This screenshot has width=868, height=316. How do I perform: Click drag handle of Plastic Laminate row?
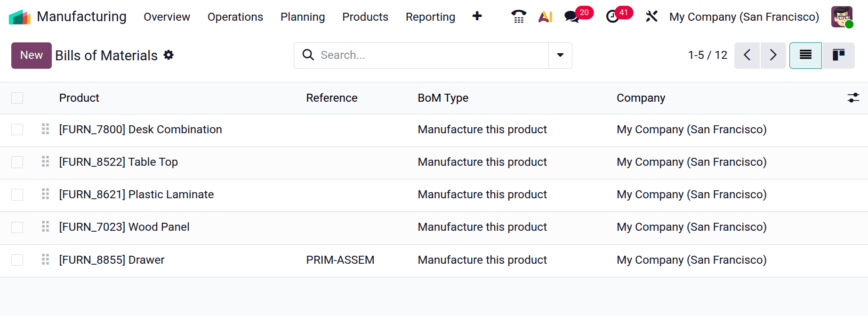tap(45, 194)
